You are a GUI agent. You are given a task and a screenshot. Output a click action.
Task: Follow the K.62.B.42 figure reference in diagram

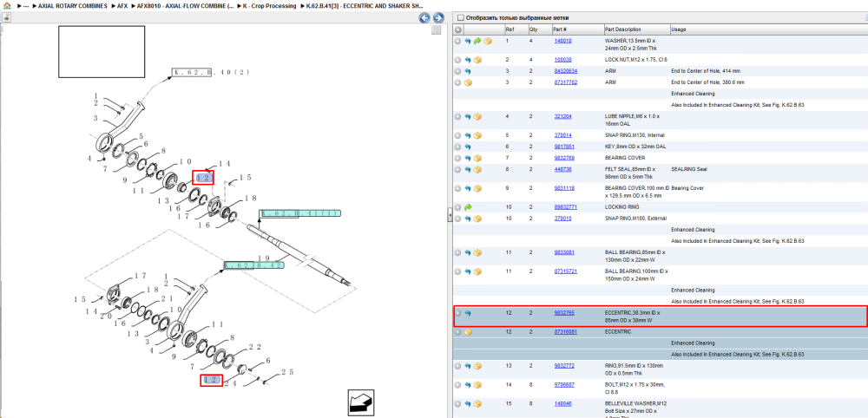(x=253, y=265)
